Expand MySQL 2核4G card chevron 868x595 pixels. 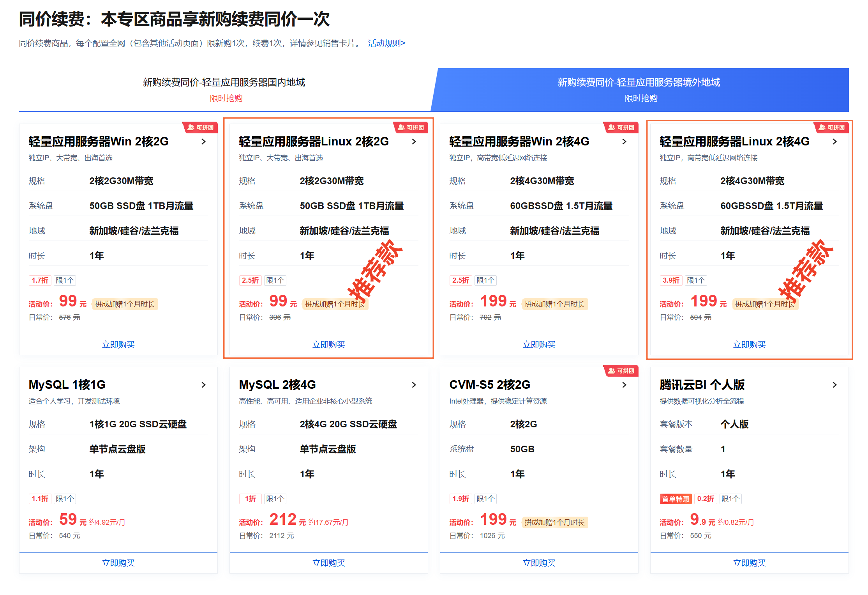pos(414,385)
